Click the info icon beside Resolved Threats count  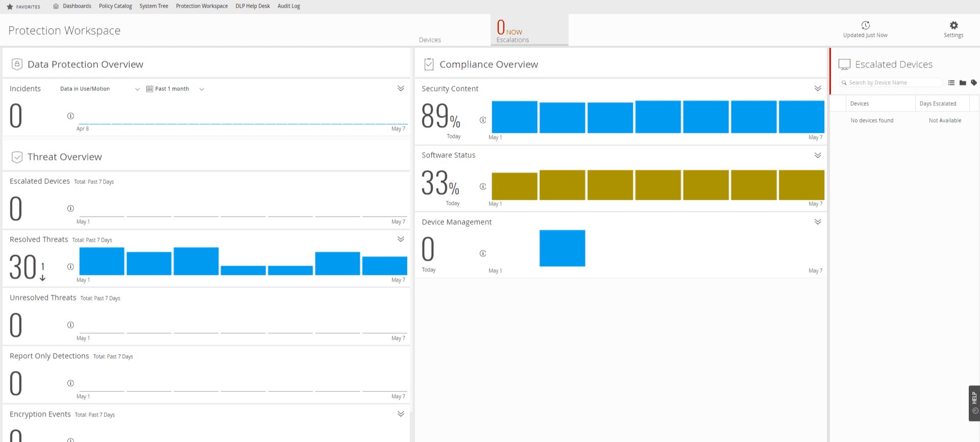tap(70, 267)
